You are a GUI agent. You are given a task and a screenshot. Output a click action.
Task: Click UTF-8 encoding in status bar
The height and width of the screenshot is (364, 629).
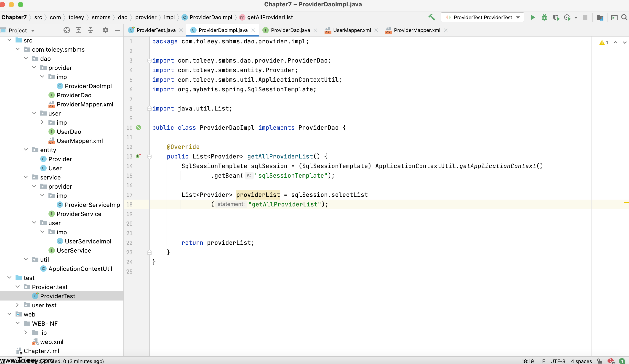coord(558,361)
